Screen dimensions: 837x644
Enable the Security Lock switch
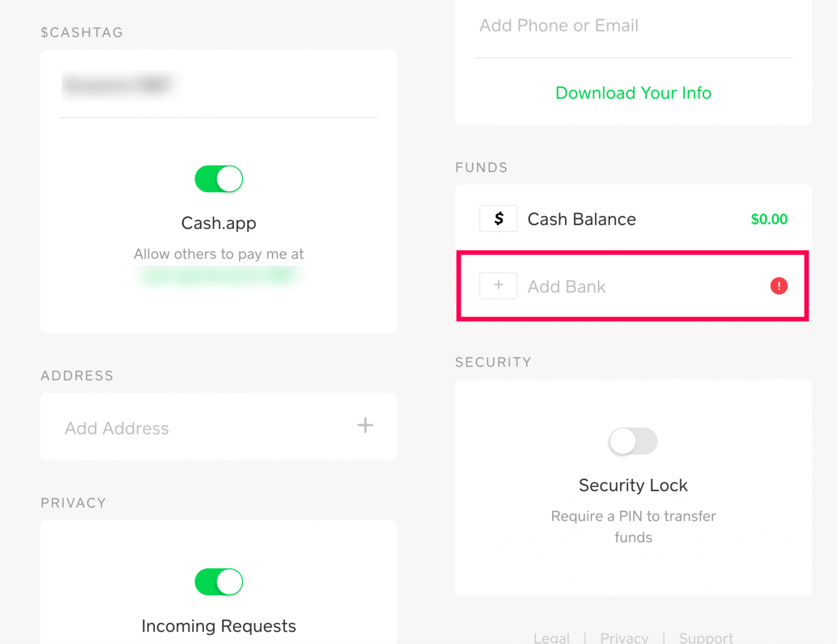pos(633,441)
